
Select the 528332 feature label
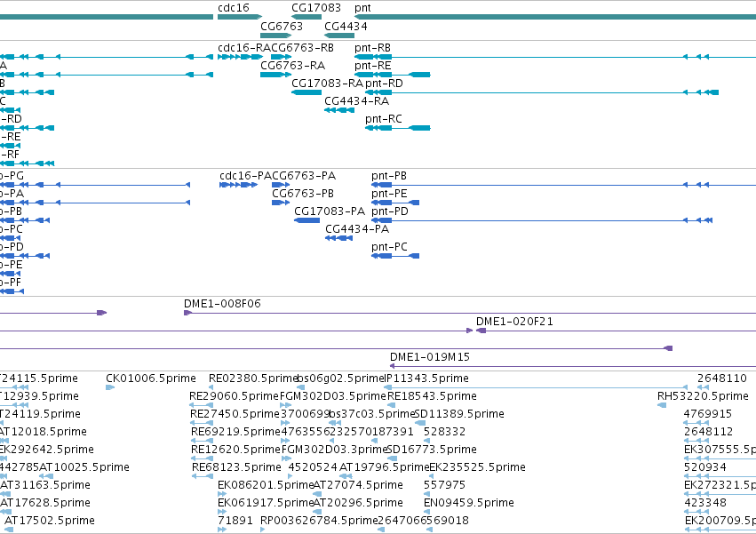(x=444, y=432)
